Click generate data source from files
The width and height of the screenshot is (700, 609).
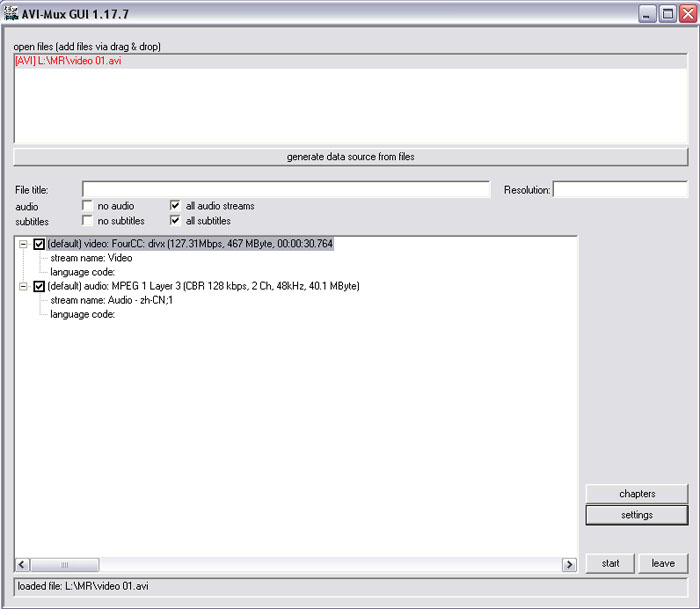tap(350, 157)
